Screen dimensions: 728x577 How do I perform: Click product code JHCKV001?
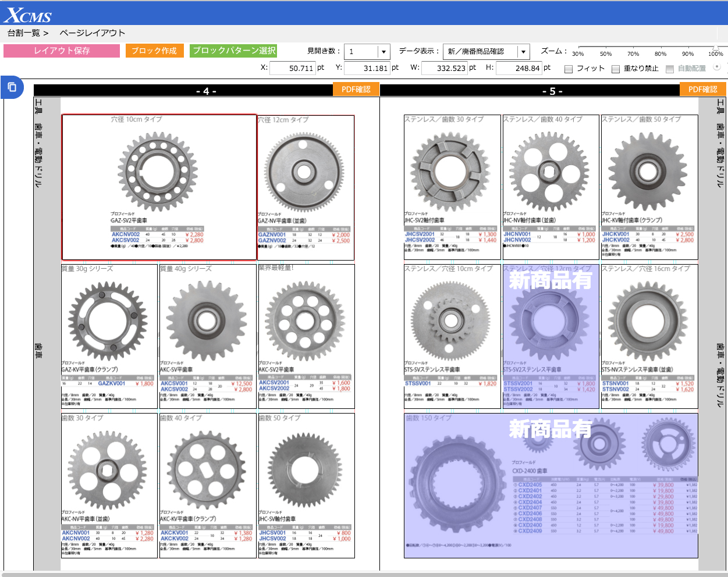point(616,234)
